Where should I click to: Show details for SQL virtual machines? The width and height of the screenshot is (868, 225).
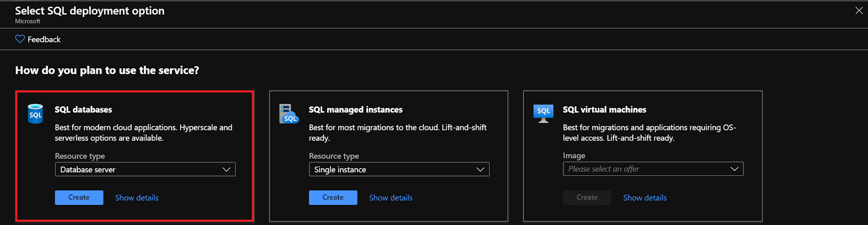(644, 198)
